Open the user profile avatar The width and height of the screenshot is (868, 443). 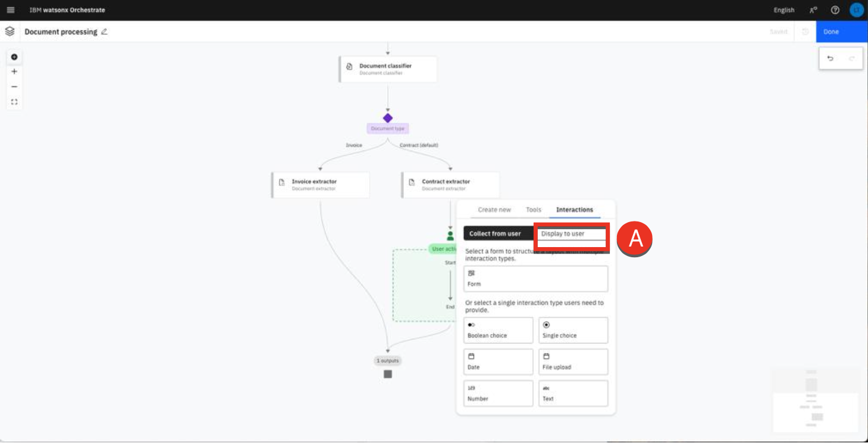856,10
